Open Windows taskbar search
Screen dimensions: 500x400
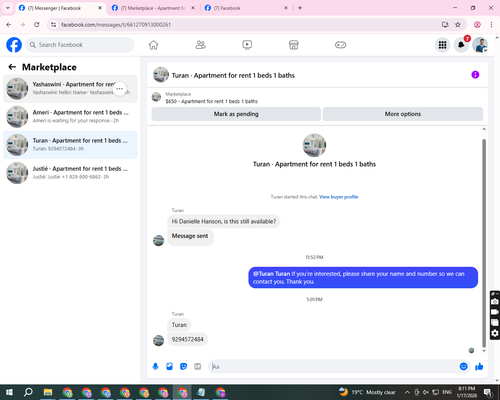coord(28,392)
